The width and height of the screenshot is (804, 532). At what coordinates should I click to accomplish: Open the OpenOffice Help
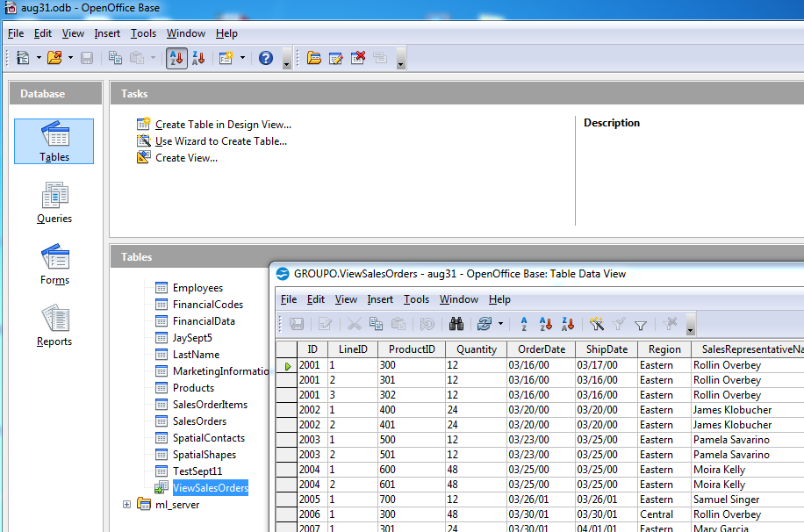point(265,58)
